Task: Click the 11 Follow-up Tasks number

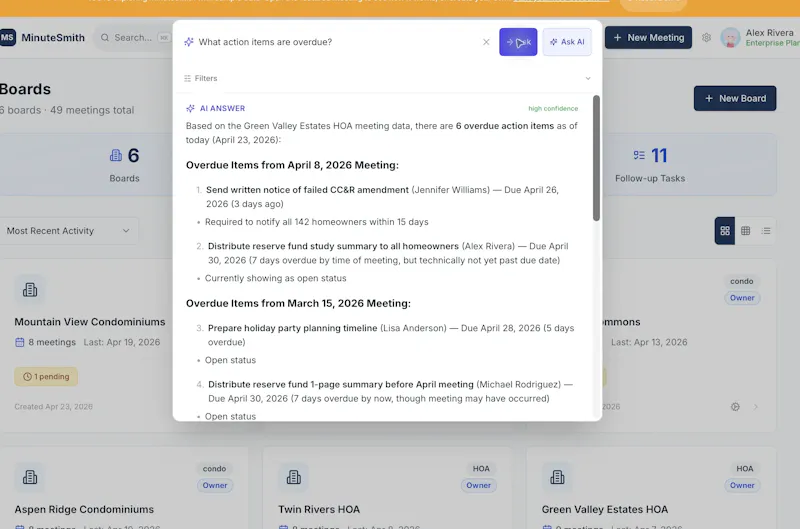Action: pos(659,155)
